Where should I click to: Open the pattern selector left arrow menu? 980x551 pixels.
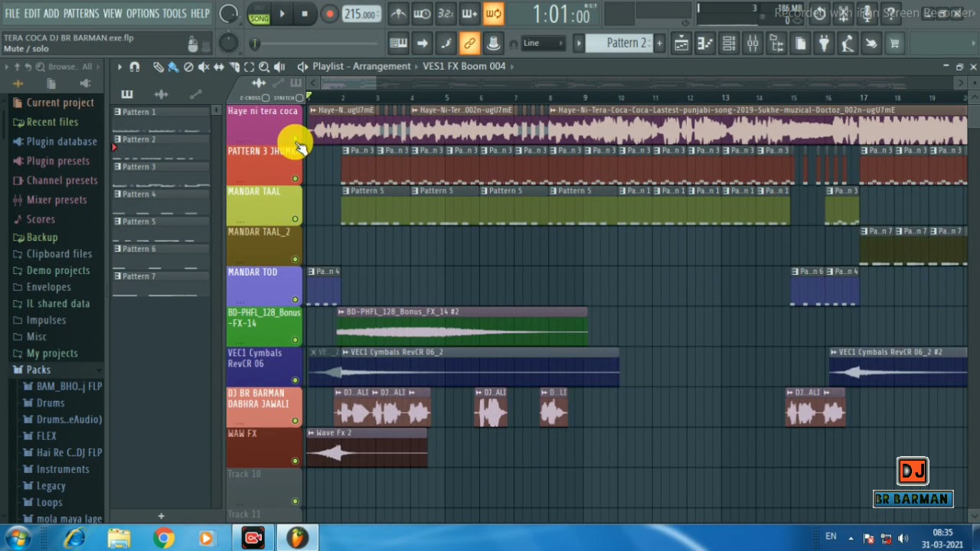[579, 44]
